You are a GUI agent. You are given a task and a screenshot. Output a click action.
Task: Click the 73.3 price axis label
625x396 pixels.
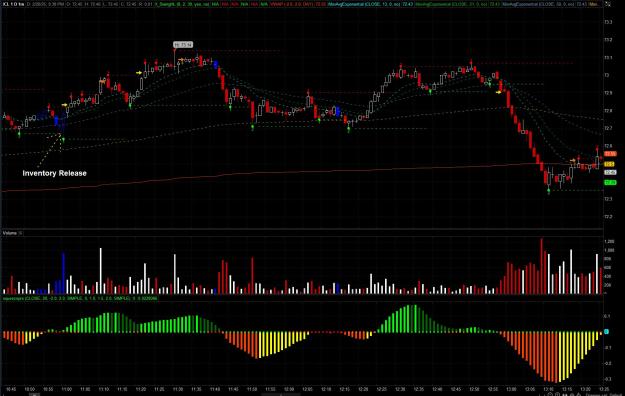point(608,22)
